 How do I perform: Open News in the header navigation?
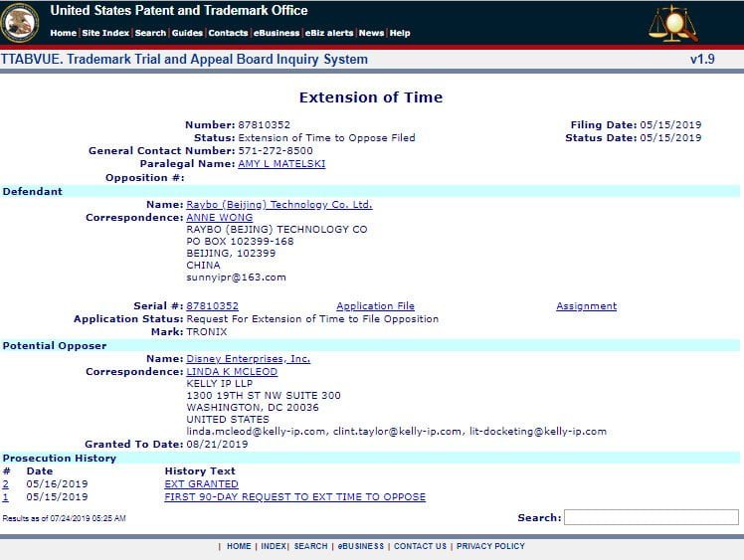click(371, 33)
